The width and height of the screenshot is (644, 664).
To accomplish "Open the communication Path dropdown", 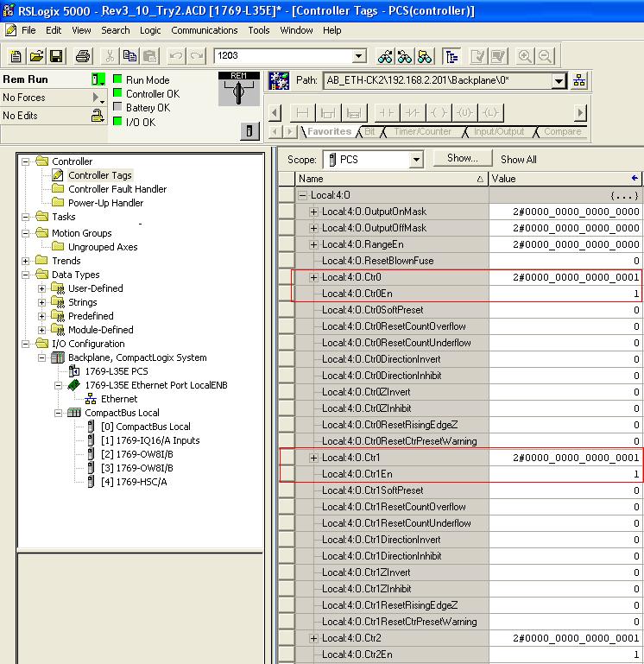I will point(559,80).
